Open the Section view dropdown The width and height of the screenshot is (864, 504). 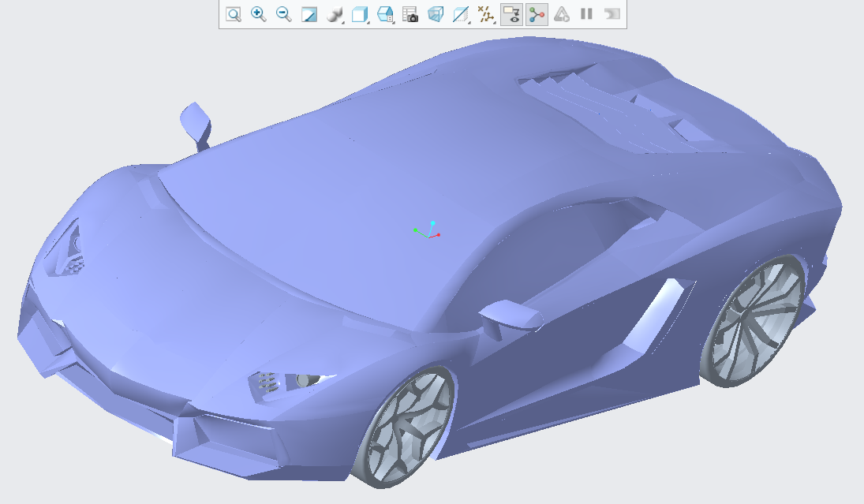tap(461, 14)
